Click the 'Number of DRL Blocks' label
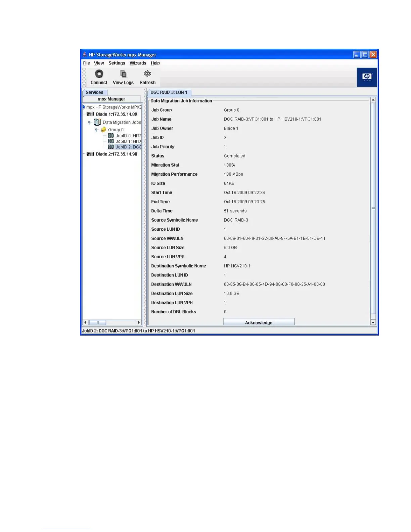 (x=174, y=312)
